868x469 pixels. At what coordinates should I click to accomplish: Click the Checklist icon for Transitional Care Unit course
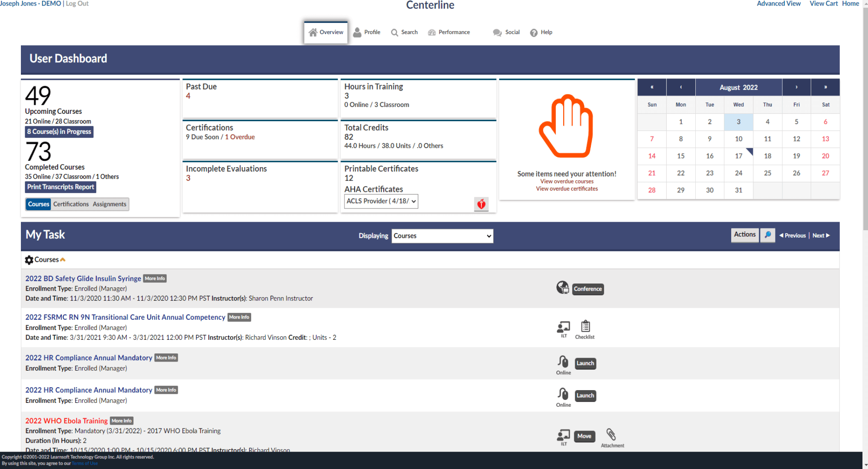(584, 327)
